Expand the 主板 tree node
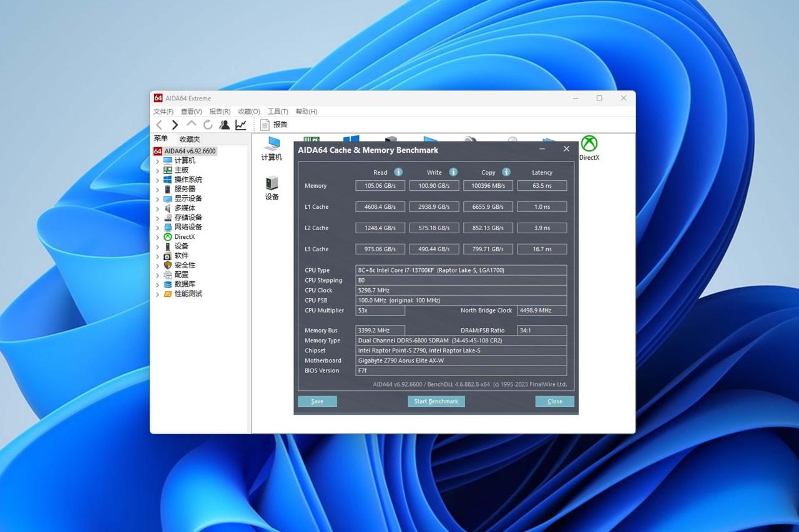Image resolution: width=799 pixels, height=532 pixels. 157,170
